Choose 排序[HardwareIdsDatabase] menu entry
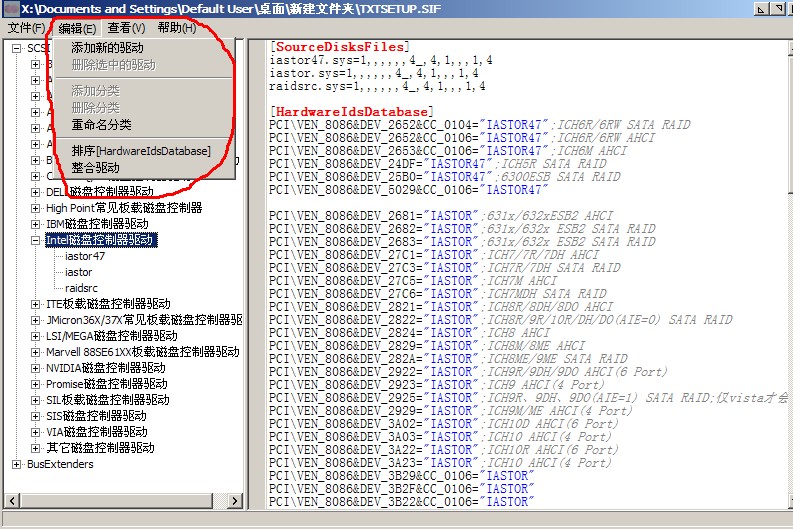The image size is (793, 529). (141, 151)
